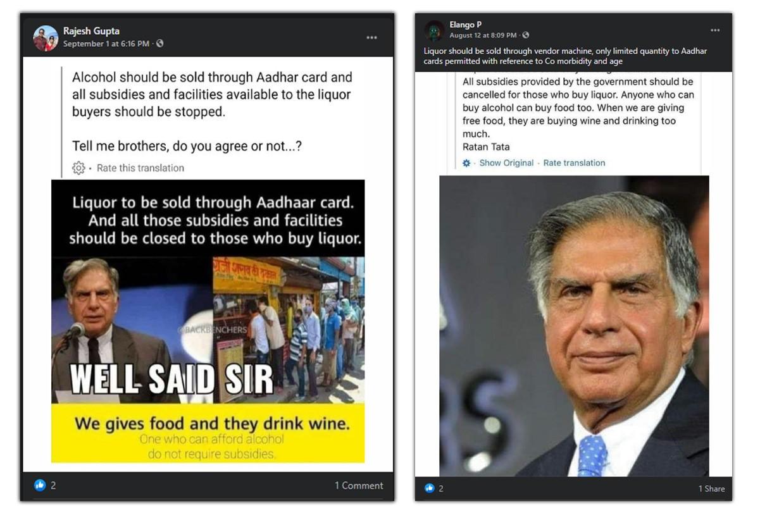Click the blue gear icon beside Show Original
Image resolution: width=760 pixels, height=532 pixels.
tap(466, 163)
